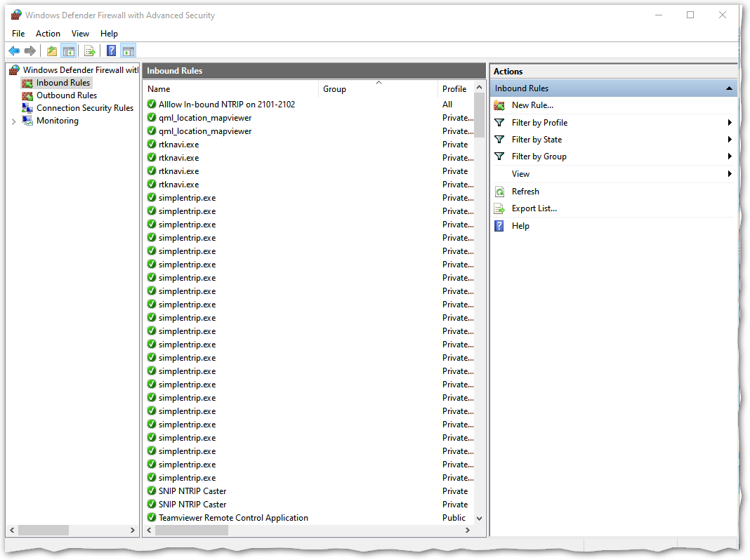Click Filter by Group action
The image size is (750, 560).
click(x=539, y=156)
